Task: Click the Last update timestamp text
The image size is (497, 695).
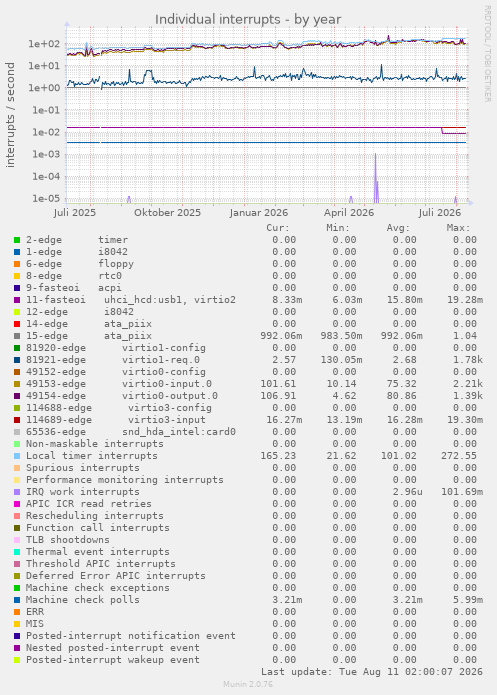Action: [x=372, y=672]
